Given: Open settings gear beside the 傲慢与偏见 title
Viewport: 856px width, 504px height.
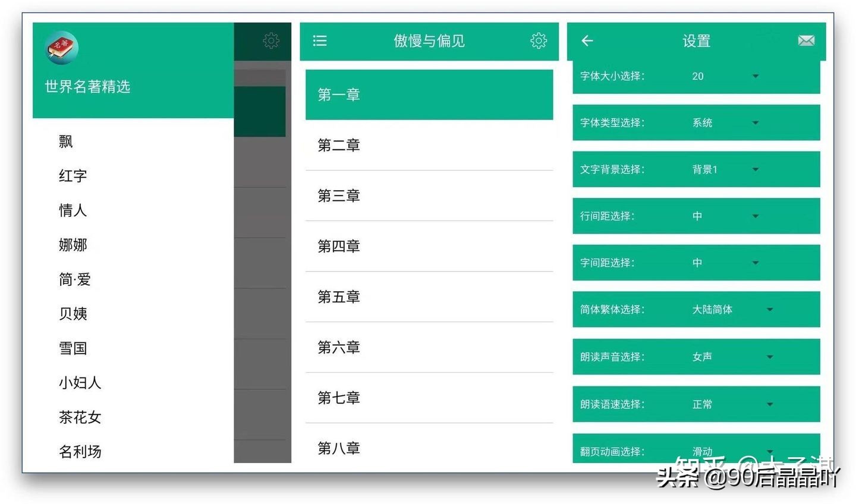Looking at the screenshot, I should (539, 40).
